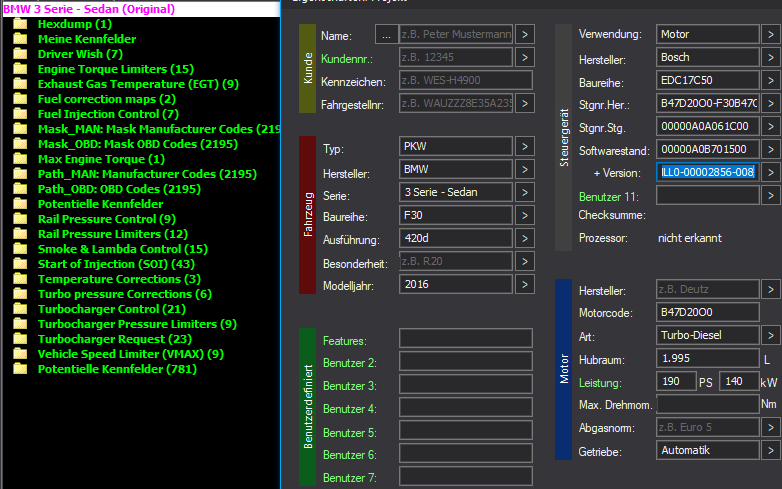Open arrow dropdown beside Softwarestand field
This screenshot has width=782, height=489.
[771, 149]
